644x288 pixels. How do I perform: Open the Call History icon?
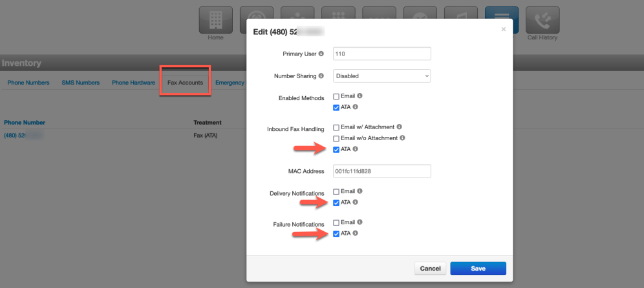point(542,19)
